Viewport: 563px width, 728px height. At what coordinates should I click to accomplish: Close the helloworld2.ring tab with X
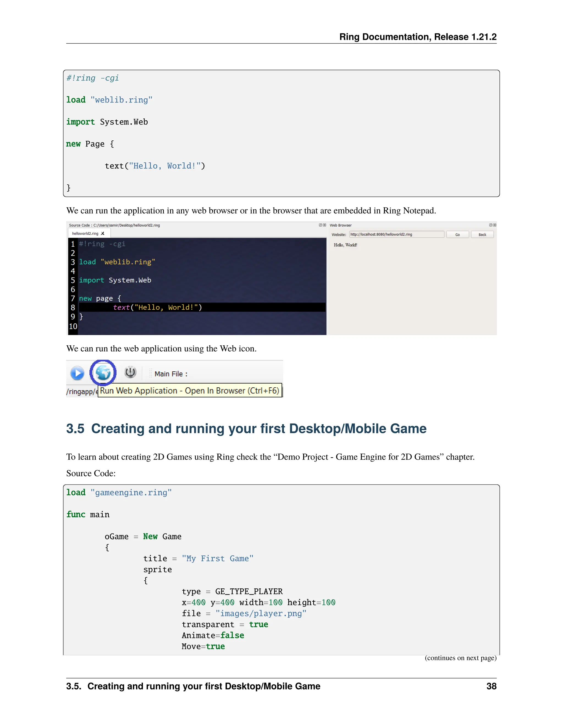pyautogui.click(x=103, y=234)
